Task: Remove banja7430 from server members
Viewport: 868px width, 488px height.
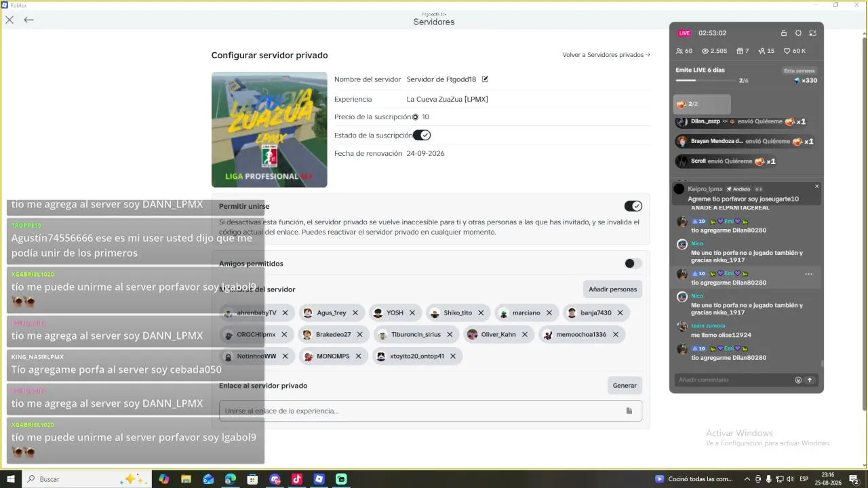Action: [620, 312]
